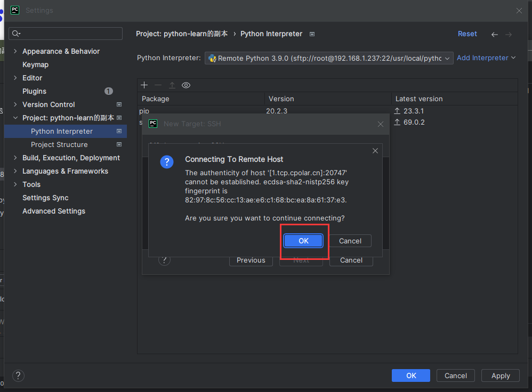This screenshot has height=392, width=532.
Task: Click the help question mark icon in Settings
Action: [x=18, y=375]
